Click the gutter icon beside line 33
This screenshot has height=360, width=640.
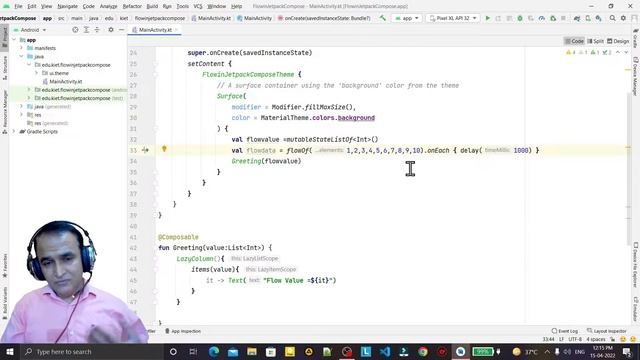coord(145,150)
